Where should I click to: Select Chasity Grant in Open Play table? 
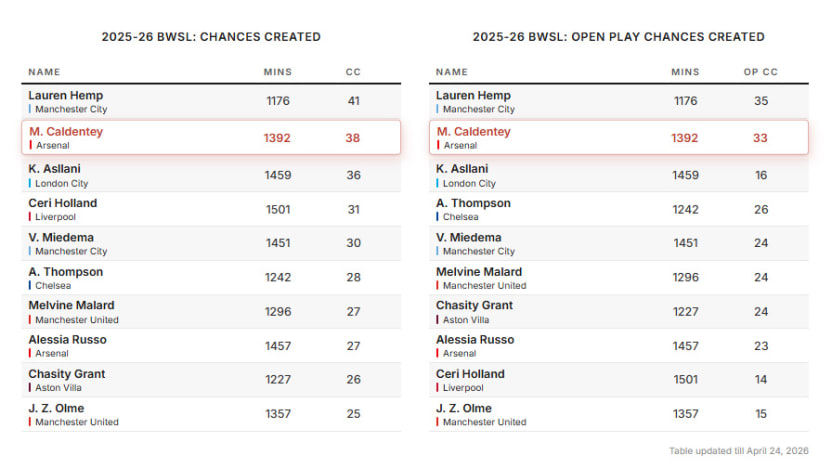pos(475,306)
